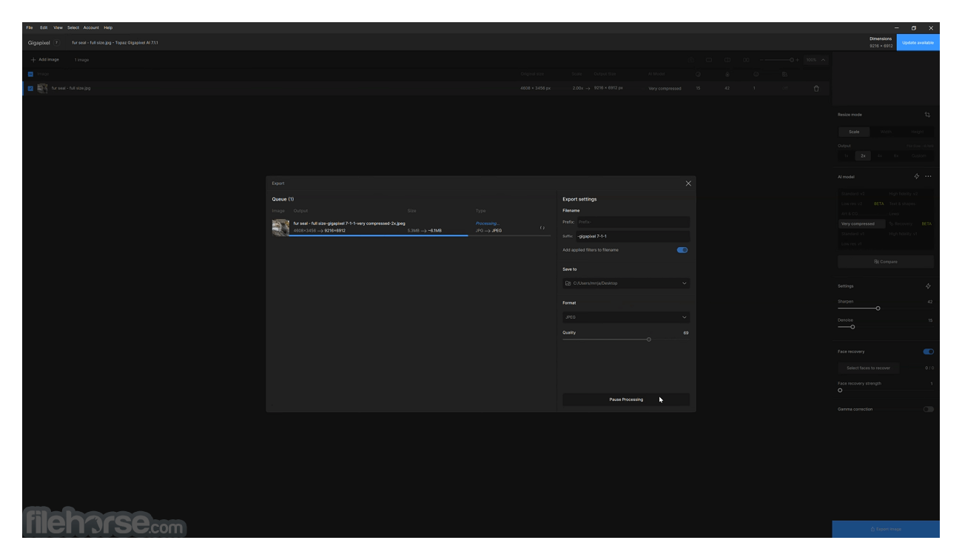Click the Compare button
This screenshot has width=962, height=560.
(x=886, y=262)
